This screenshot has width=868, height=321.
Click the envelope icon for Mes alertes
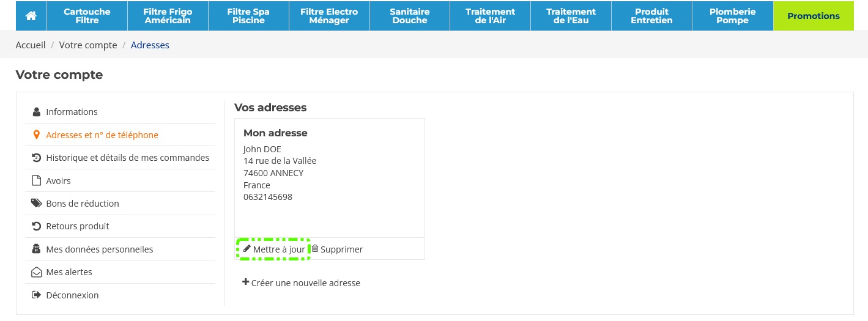(36, 272)
